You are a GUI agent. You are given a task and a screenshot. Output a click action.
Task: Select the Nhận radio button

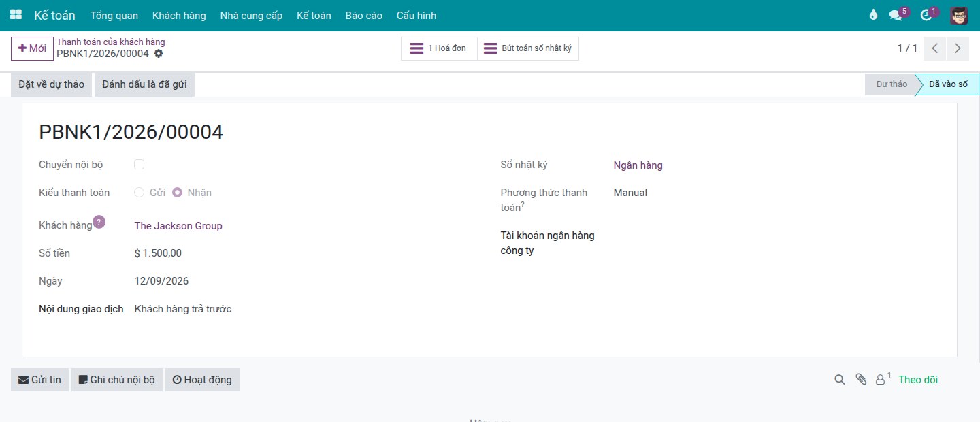(177, 193)
